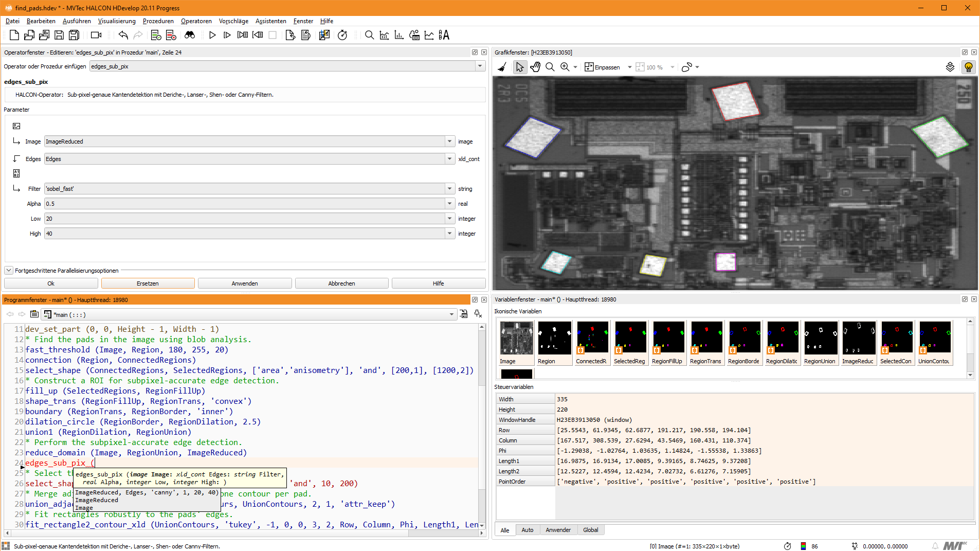Open the layers stack icon in graphics window
This screenshot has width=980, height=551.
tap(950, 67)
